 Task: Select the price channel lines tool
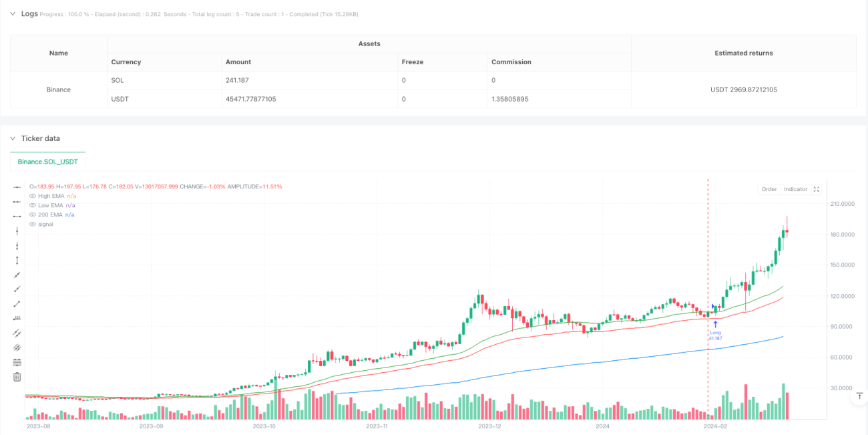(x=17, y=347)
